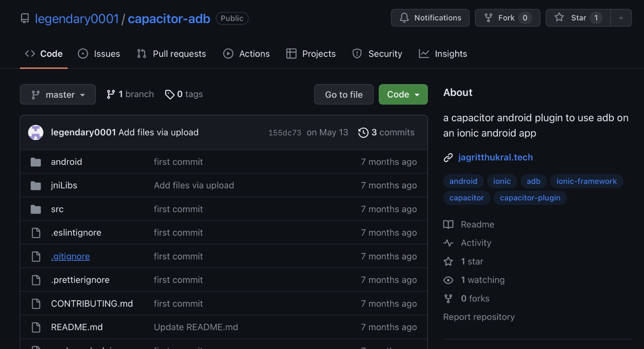Open the Security tab
The height and width of the screenshot is (349, 644).
(377, 54)
